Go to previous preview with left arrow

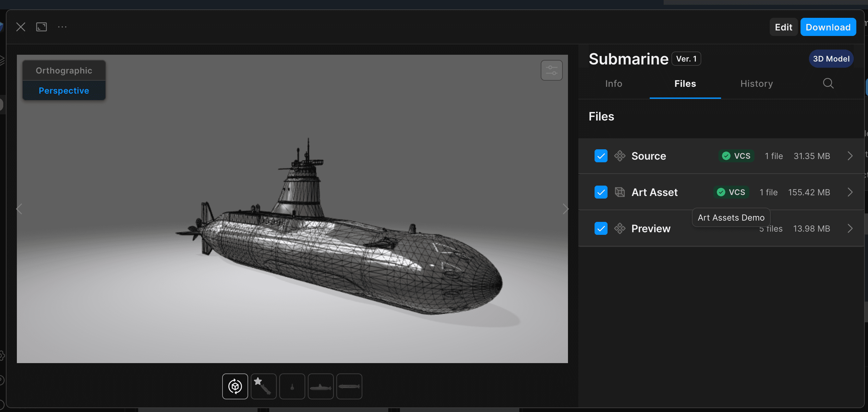click(x=19, y=209)
